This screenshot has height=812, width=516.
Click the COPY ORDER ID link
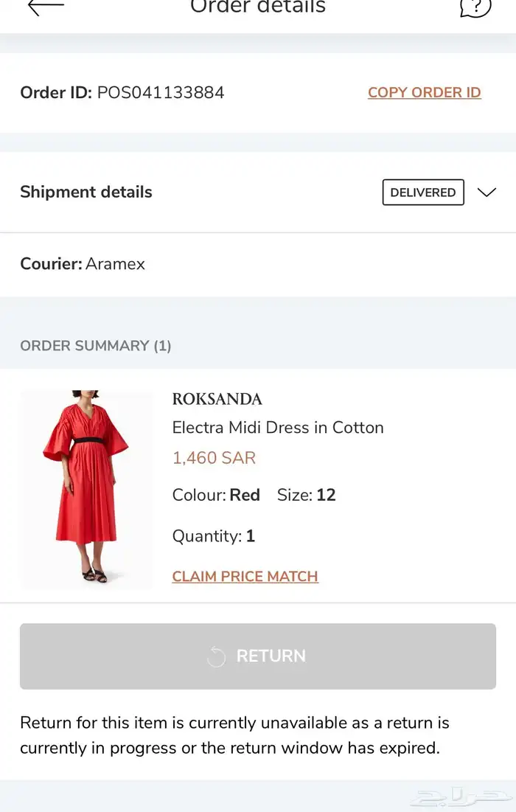pyautogui.click(x=424, y=92)
